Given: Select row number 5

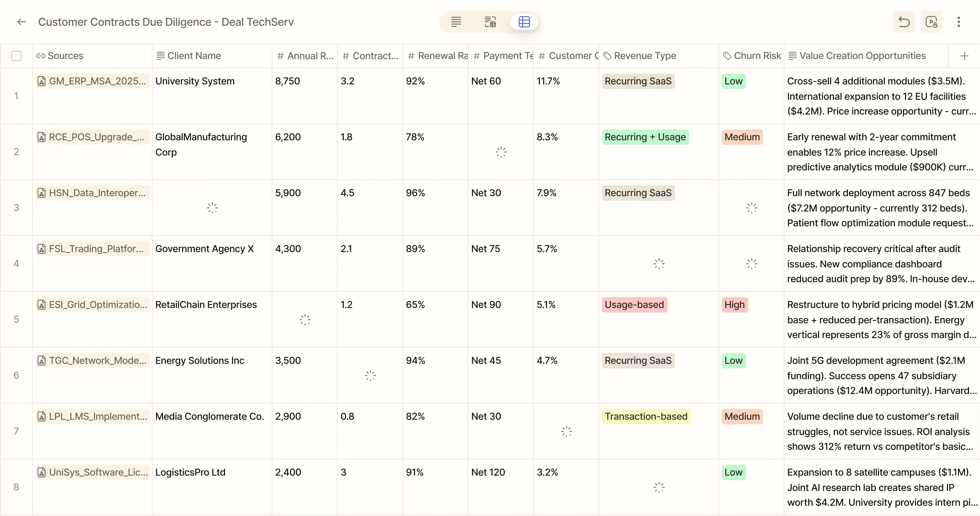Looking at the screenshot, I should [x=16, y=319].
